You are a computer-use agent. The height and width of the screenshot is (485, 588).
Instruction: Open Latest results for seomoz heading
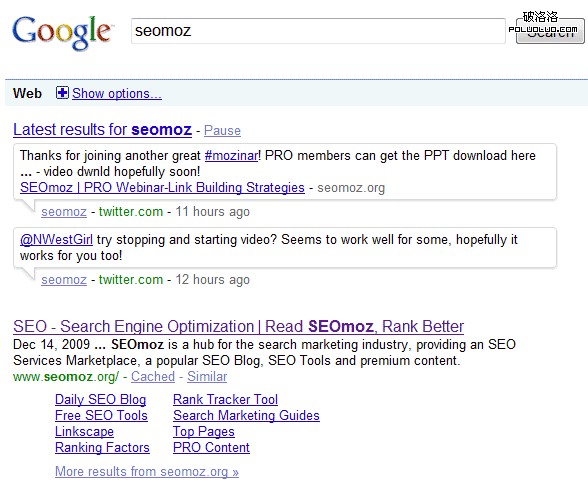102,130
